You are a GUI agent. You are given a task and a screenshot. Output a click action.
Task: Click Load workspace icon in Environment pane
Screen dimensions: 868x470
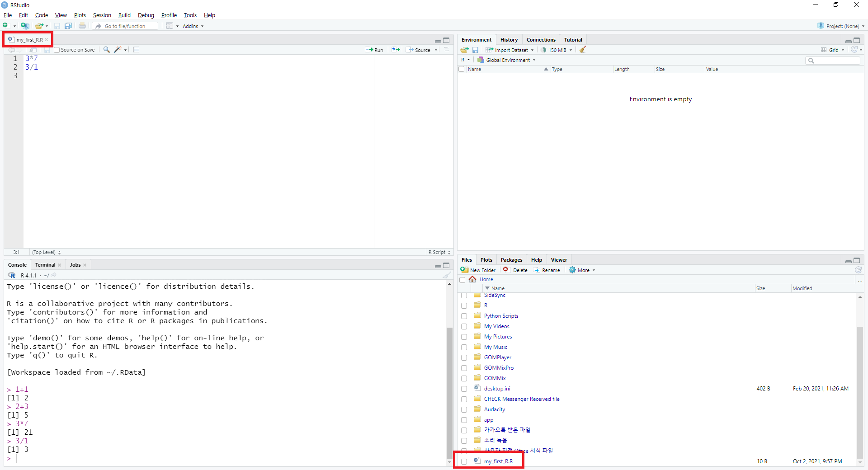pos(464,50)
